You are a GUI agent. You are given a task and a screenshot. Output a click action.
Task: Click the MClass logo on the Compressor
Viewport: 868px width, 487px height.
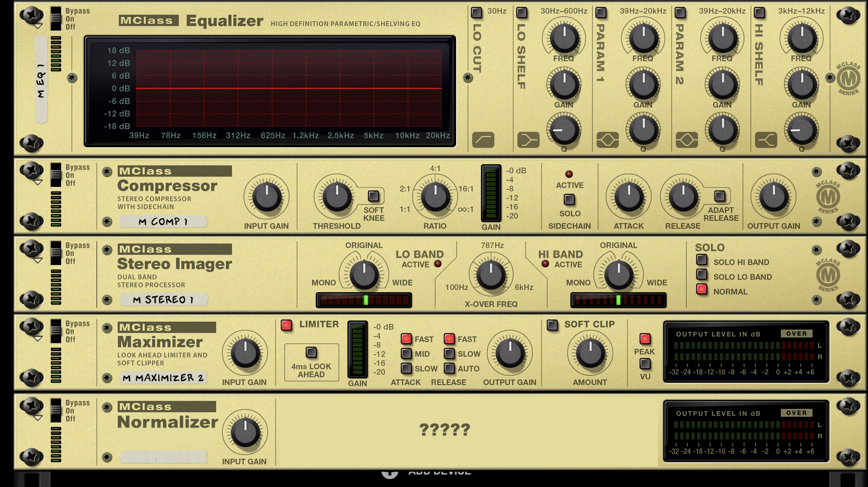[828, 197]
